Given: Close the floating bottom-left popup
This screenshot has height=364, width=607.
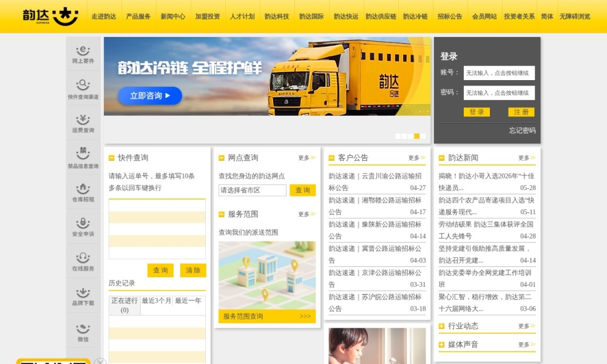Looking at the screenshot, I should [x=100, y=362].
